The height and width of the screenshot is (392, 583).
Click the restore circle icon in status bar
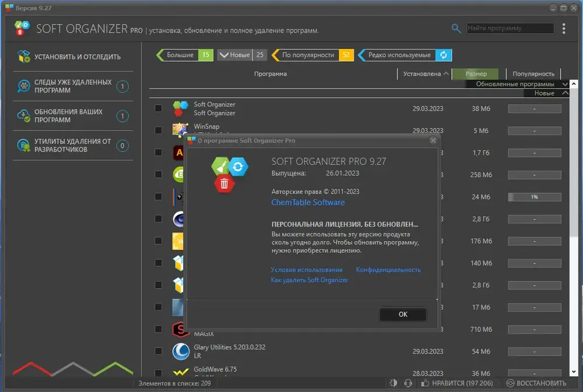point(511,383)
